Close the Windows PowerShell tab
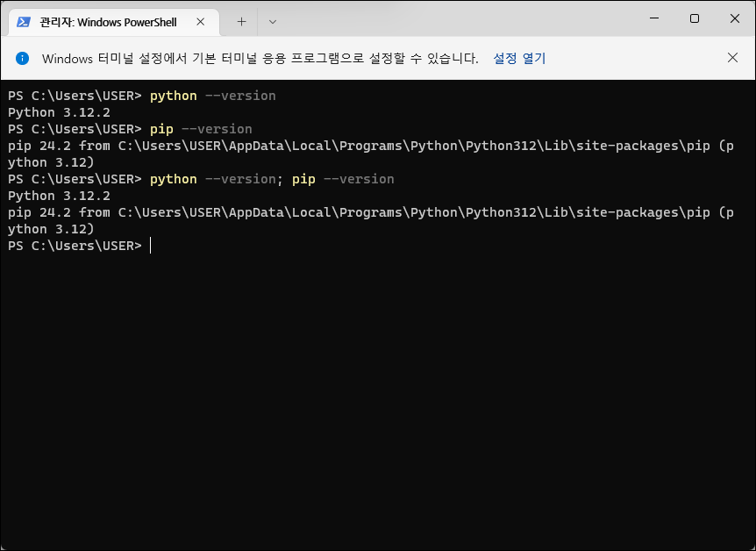The height and width of the screenshot is (551, 756). (201, 22)
